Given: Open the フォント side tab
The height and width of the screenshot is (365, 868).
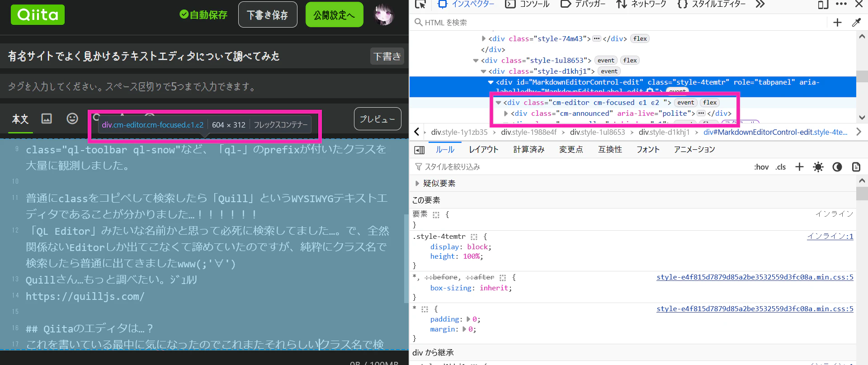Looking at the screenshot, I should [648, 150].
